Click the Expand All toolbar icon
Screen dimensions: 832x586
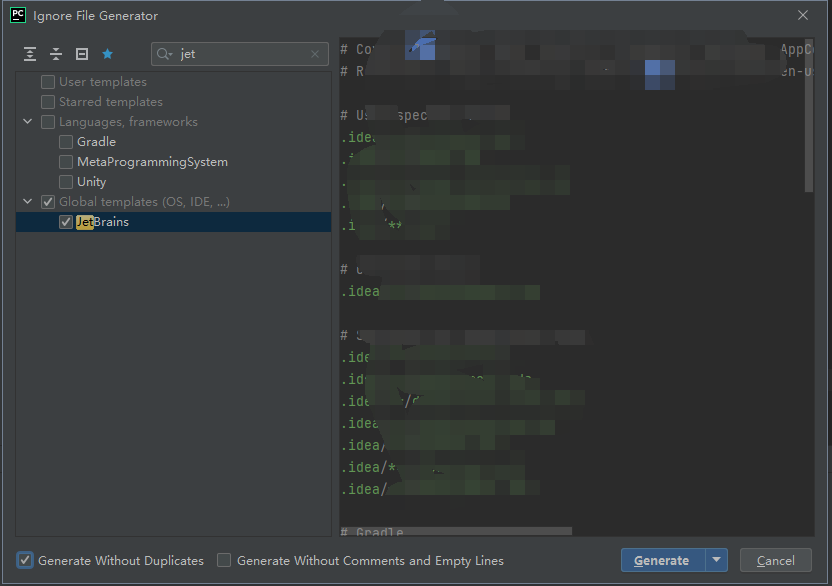[x=30, y=54]
